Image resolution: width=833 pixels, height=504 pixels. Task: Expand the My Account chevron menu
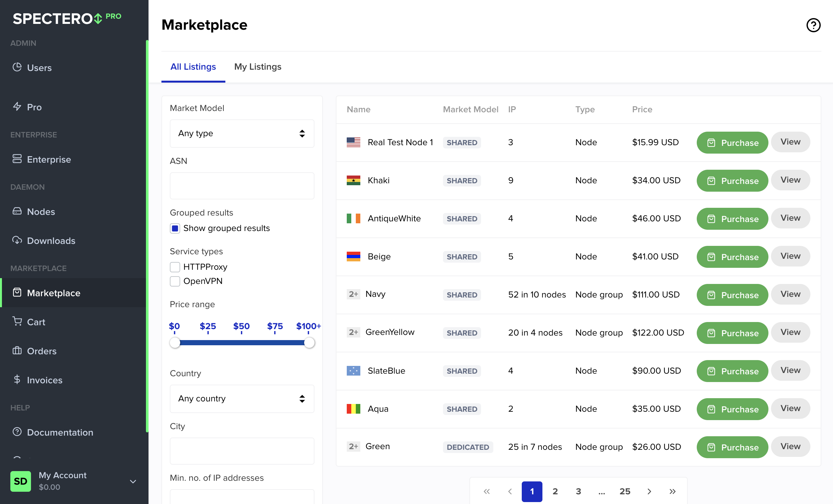click(x=133, y=481)
